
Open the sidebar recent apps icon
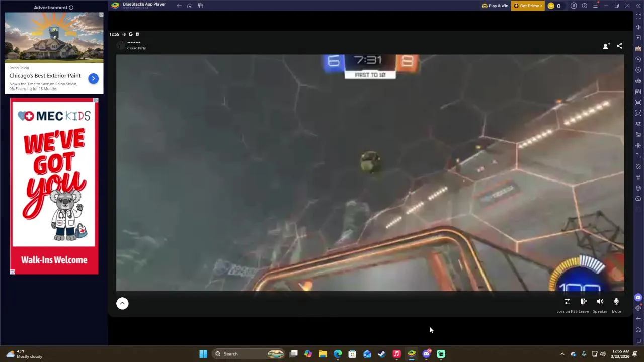coord(638,340)
